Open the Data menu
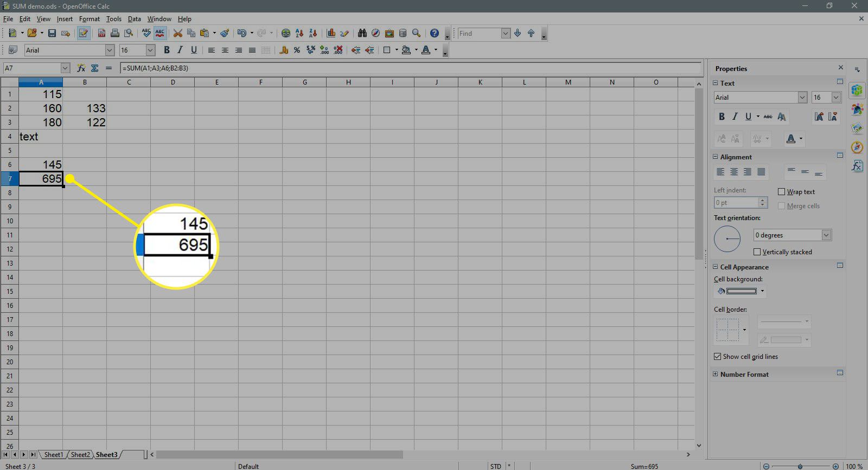The width and height of the screenshot is (868, 470). [134, 19]
